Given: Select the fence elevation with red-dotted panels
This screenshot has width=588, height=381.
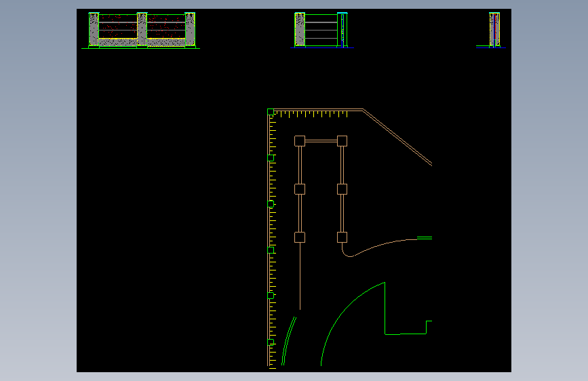Looking at the screenshot, I should tap(140, 31).
